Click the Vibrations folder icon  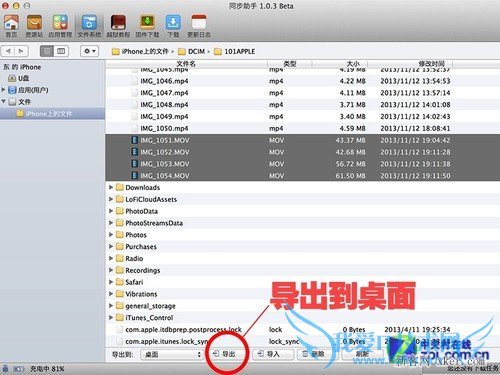(120, 294)
